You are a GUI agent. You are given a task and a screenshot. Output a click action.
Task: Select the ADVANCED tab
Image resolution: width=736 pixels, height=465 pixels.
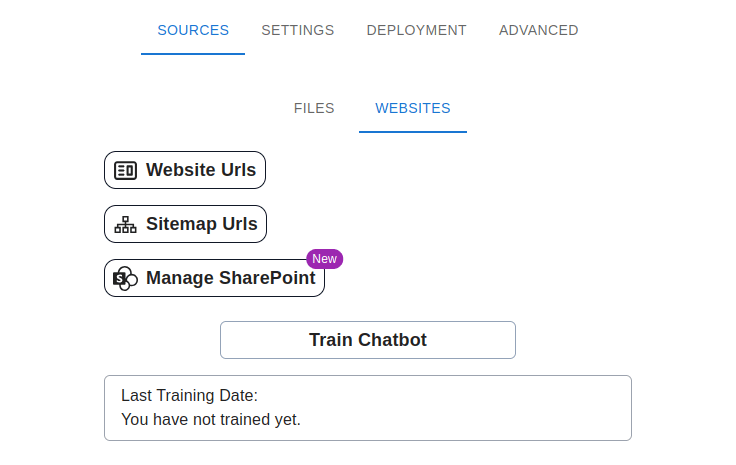pyautogui.click(x=538, y=30)
